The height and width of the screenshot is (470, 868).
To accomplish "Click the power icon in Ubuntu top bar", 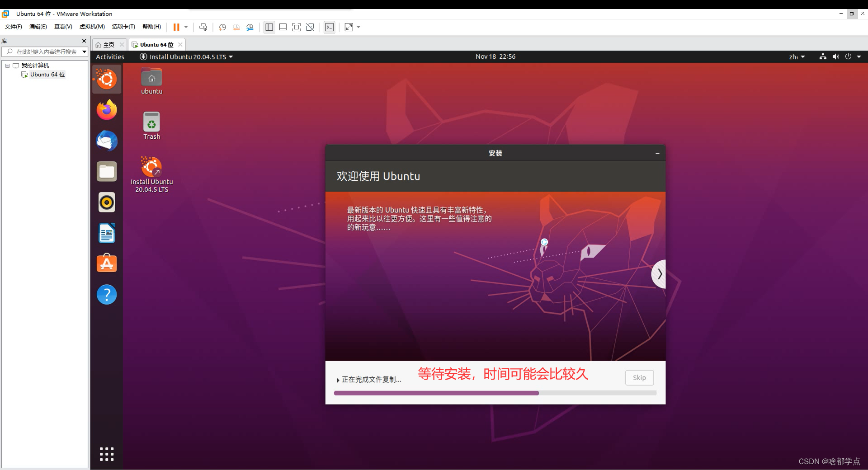I will click(x=848, y=56).
